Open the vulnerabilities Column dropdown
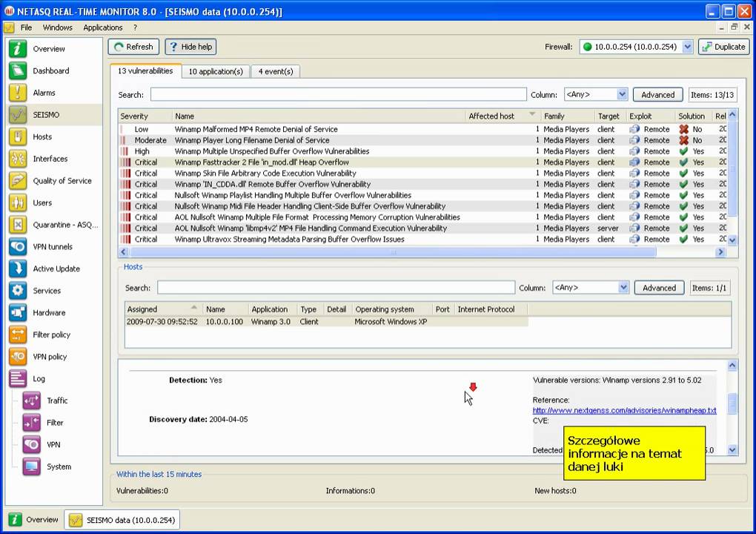The image size is (756, 534). click(596, 94)
